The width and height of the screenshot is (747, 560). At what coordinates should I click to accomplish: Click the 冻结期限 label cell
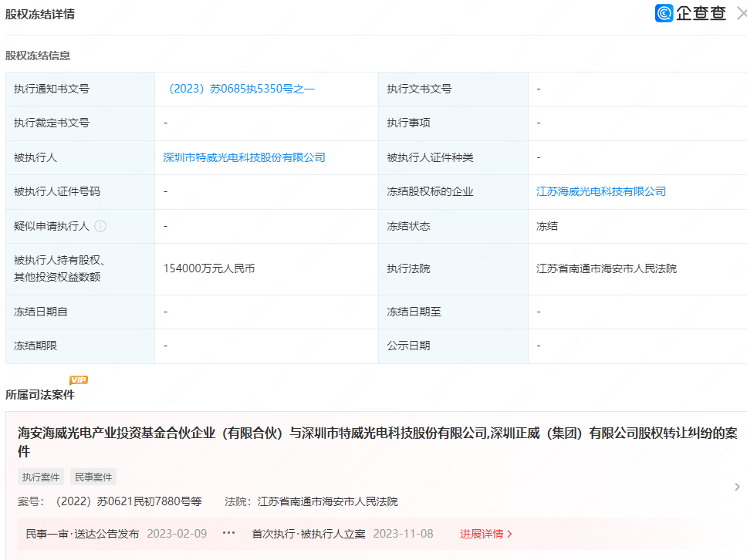pos(80,346)
